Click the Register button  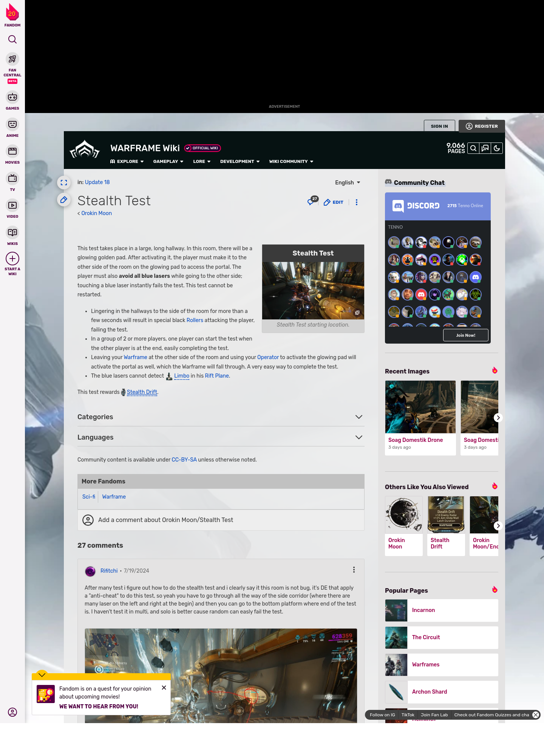pyautogui.click(x=482, y=126)
